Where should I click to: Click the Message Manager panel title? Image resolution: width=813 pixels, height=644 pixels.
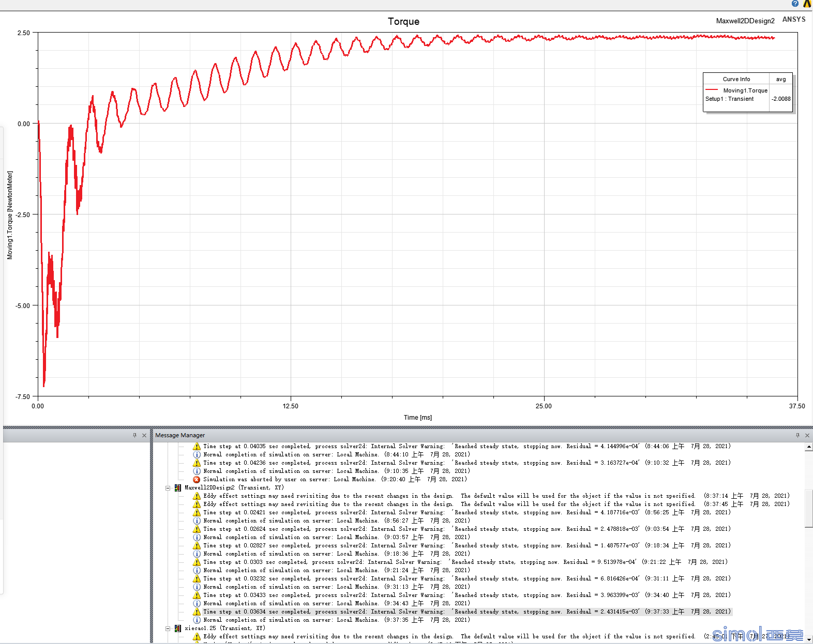click(180, 435)
